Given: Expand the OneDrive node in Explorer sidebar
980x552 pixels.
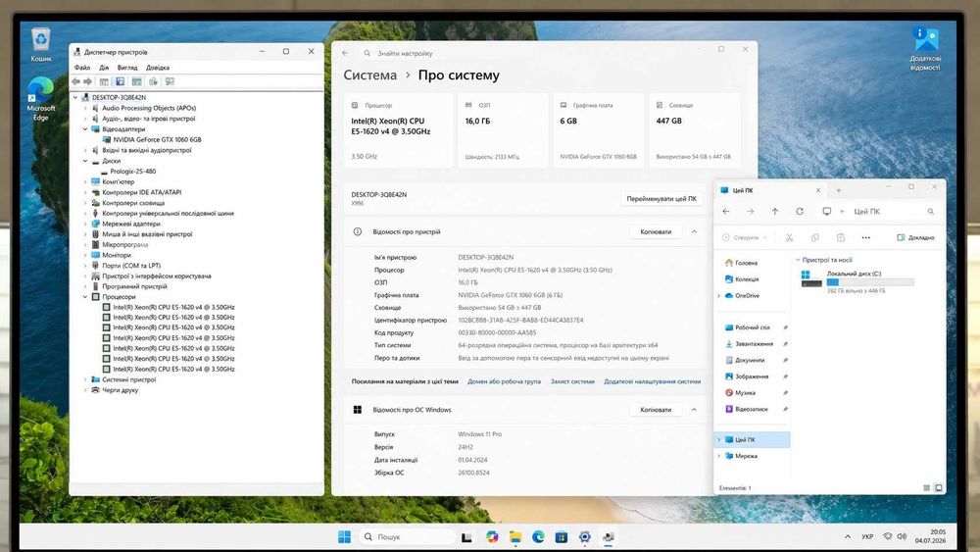Looking at the screenshot, I should point(718,296).
